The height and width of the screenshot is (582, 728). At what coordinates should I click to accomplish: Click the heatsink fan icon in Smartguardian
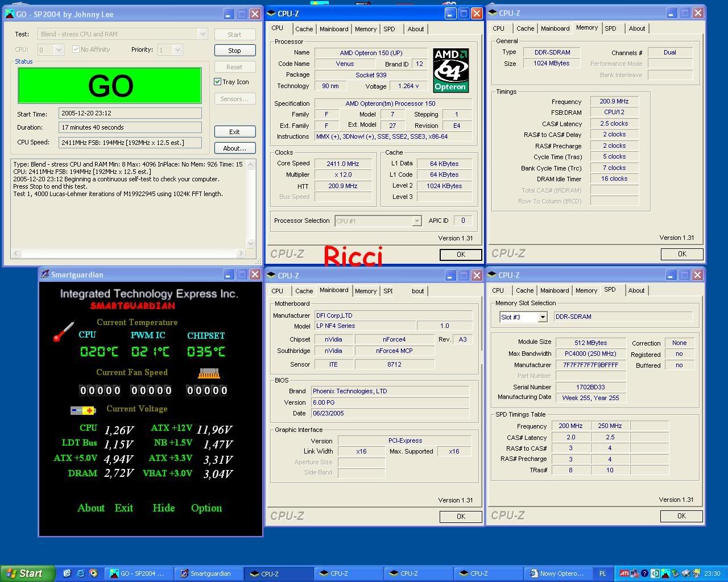pos(209,373)
